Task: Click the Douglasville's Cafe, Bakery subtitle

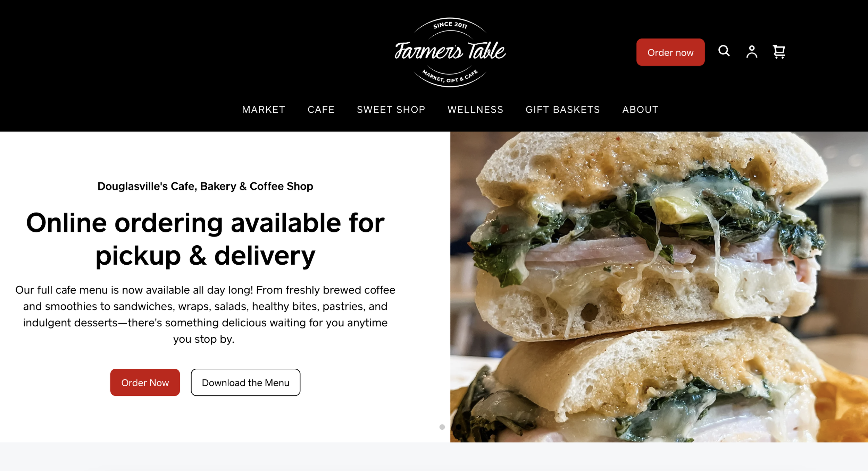Action: tap(205, 186)
